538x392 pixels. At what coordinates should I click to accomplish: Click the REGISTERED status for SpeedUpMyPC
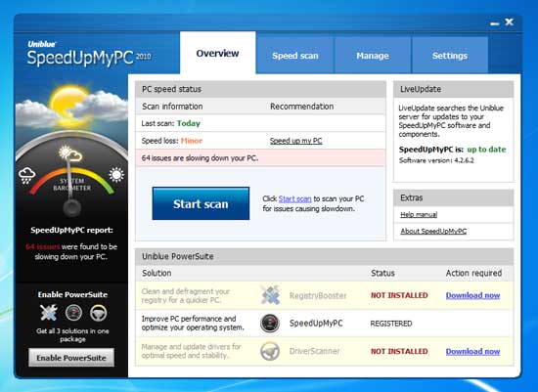pos(391,324)
